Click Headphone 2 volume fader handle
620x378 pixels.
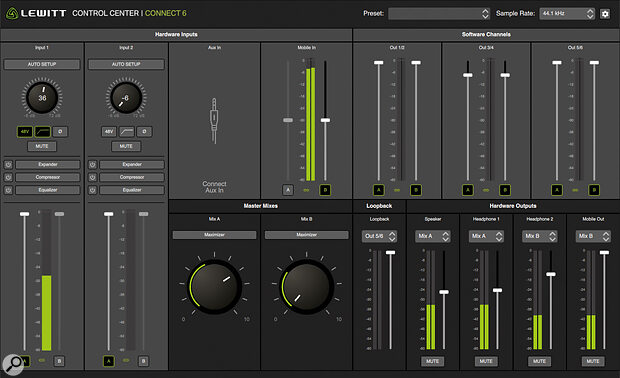click(x=551, y=274)
